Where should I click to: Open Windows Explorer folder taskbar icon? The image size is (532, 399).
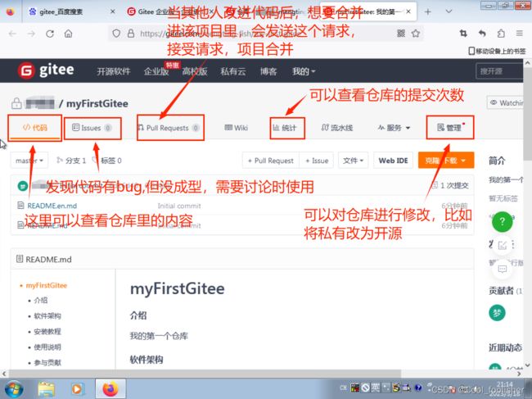tap(46, 389)
